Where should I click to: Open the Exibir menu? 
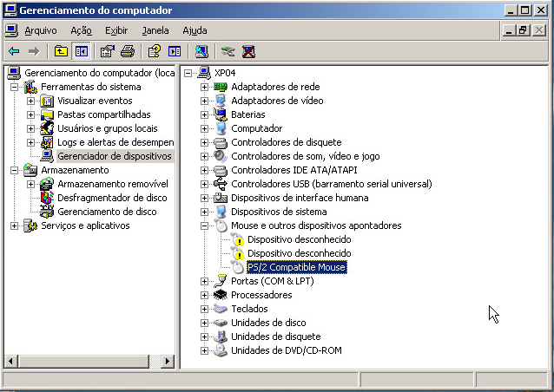pyautogui.click(x=116, y=30)
